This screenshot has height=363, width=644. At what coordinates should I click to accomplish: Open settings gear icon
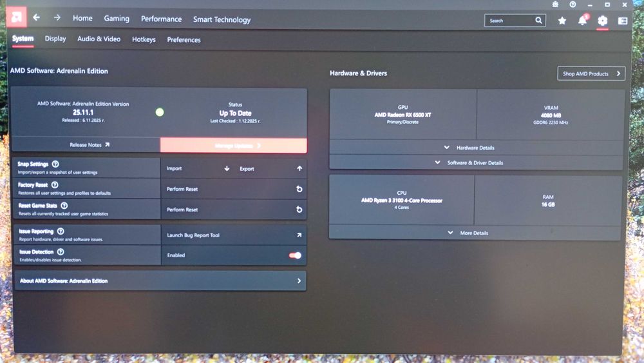603,21
